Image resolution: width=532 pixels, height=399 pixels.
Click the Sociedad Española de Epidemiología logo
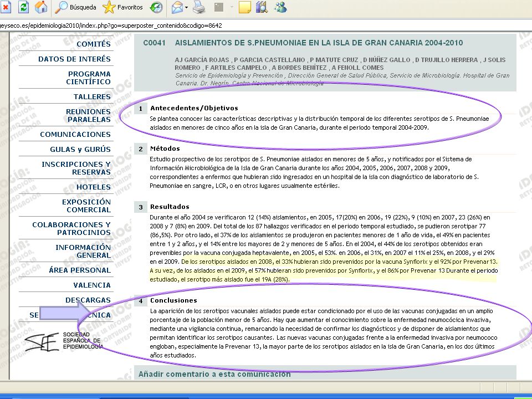64,341
